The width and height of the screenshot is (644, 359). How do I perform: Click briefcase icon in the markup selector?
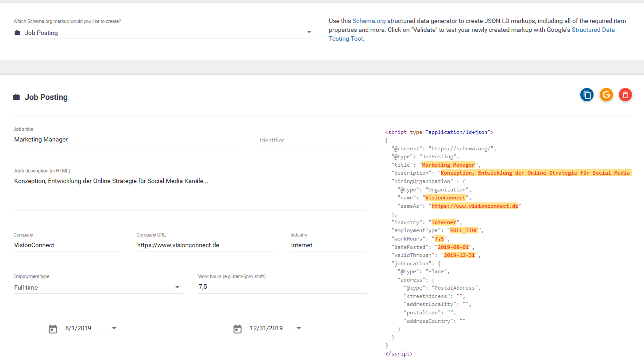point(17,33)
